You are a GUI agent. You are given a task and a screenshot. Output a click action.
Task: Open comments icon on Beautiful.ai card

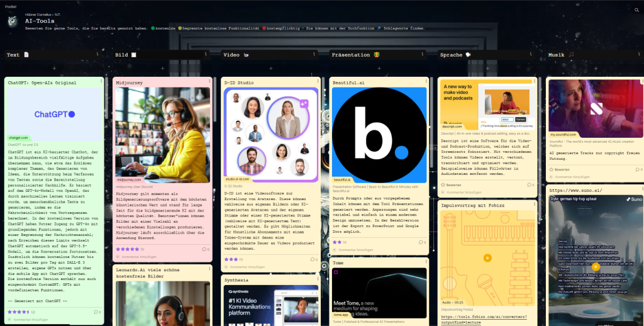(422, 242)
